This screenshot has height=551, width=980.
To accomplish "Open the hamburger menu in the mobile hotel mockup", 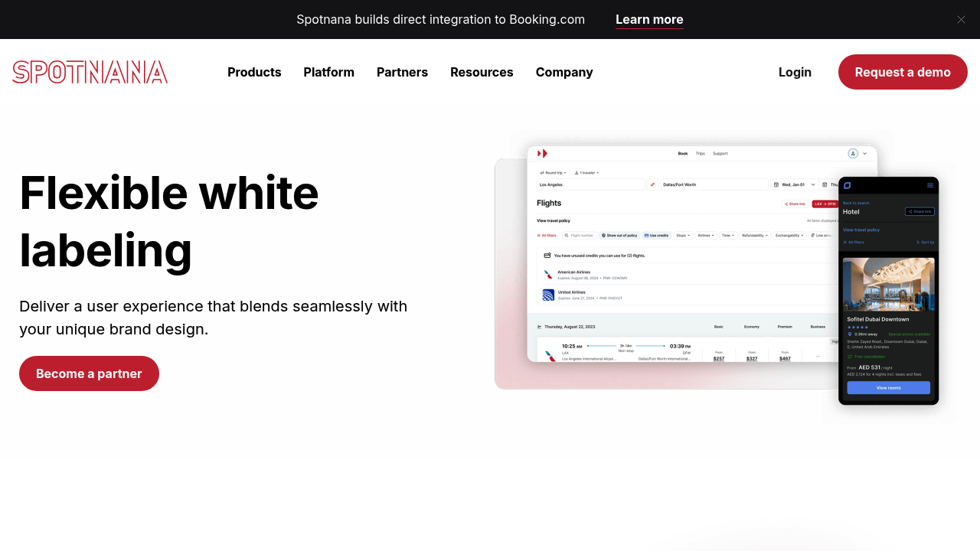I will pos(930,185).
